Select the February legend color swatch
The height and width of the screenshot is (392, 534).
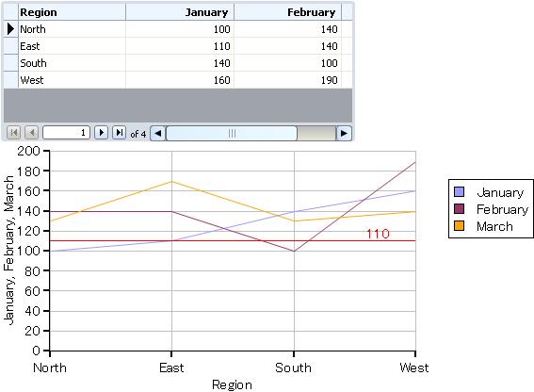[460, 209]
